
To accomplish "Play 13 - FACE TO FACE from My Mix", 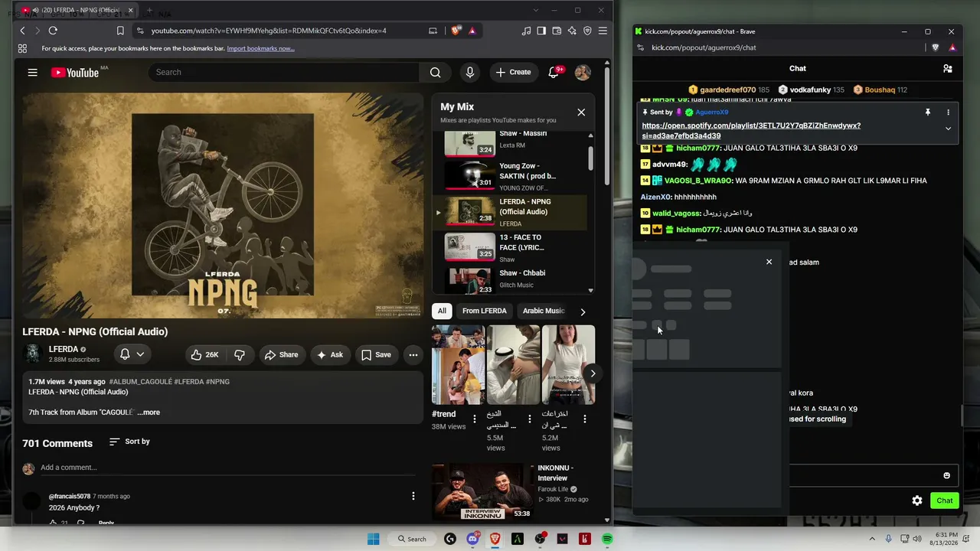I will 514,248.
